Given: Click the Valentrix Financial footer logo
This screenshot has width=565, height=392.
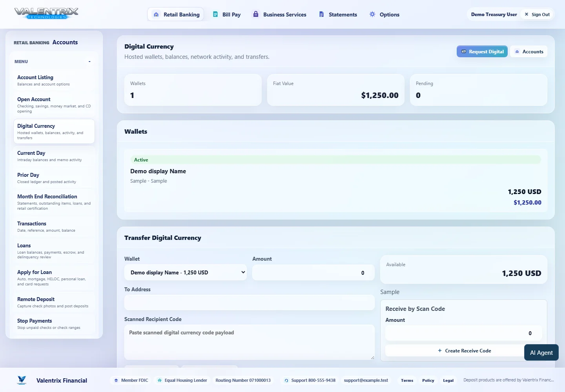Looking at the screenshot, I should [22, 380].
